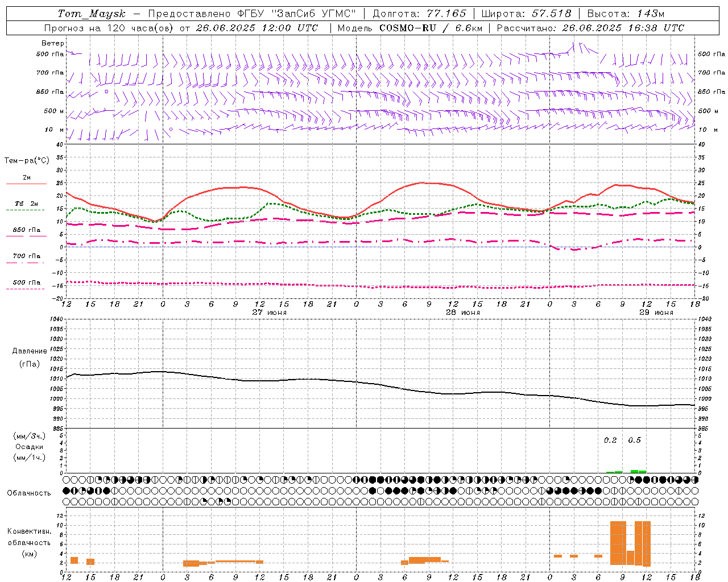Click the solid red '2м' legend line

26,184
